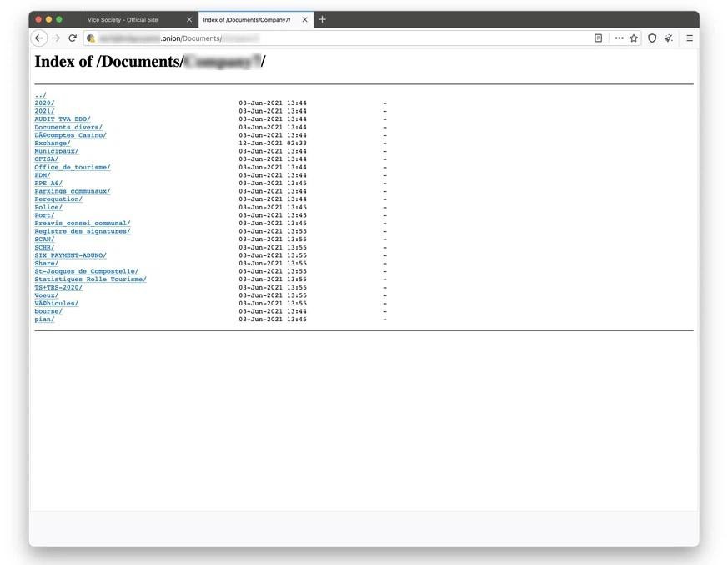Close the Vice Society tab
Screen dimensions: 728x565
pyautogui.click(x=189, y=19)
